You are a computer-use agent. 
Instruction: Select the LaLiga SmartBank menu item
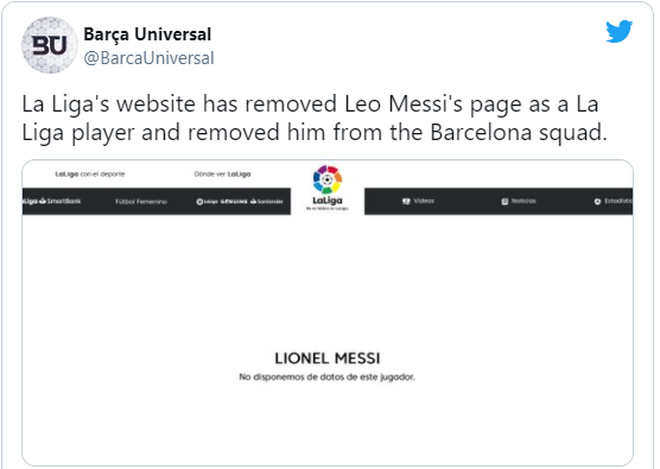pyautogui.click(x=46, y=201)
